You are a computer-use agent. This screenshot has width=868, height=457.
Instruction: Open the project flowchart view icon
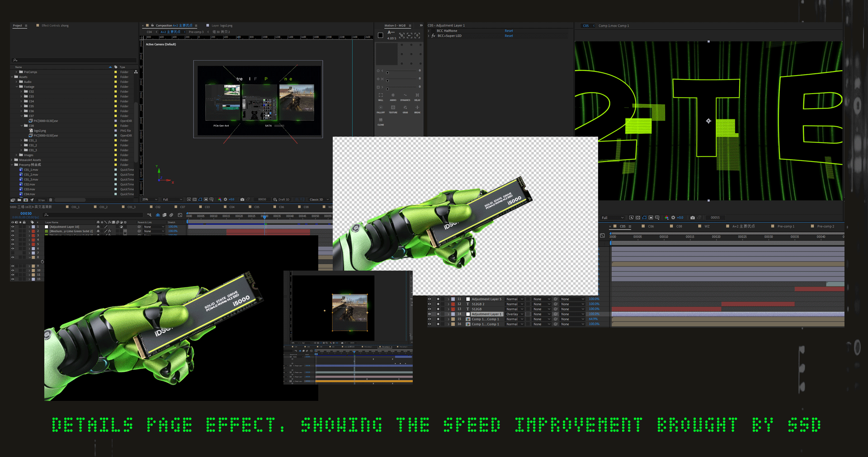click(136, 72)
